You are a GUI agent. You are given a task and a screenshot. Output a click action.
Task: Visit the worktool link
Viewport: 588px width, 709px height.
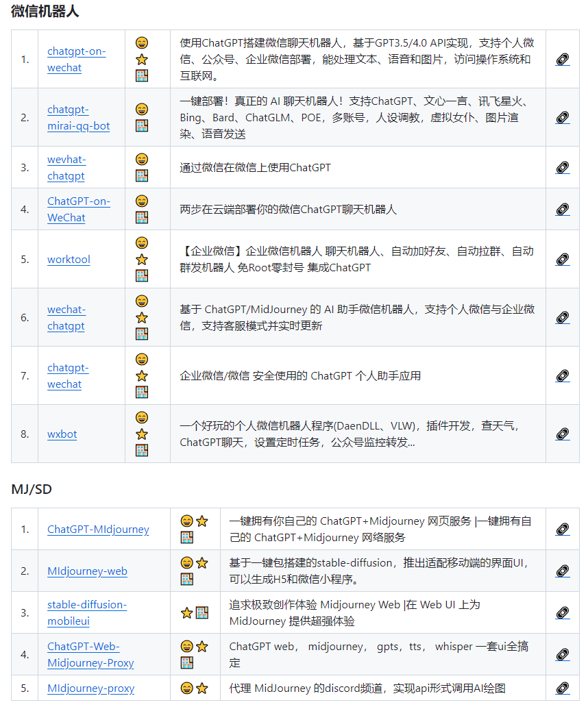pyautogui.click(x=69, y=260)
